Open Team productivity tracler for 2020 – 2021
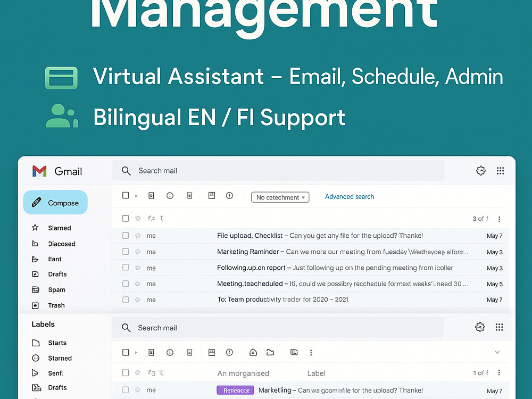The image size is (532, 399). click(x=311, y=300)
